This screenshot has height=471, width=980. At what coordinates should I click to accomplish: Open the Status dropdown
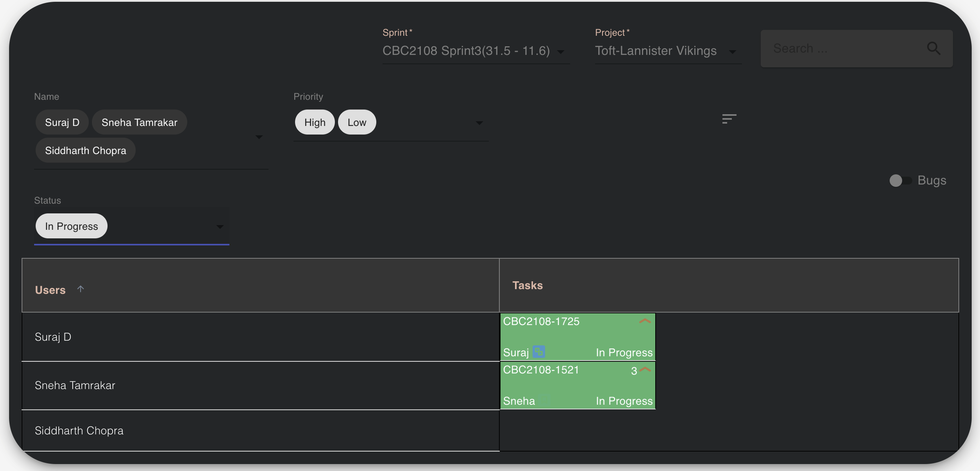[220, 227]
